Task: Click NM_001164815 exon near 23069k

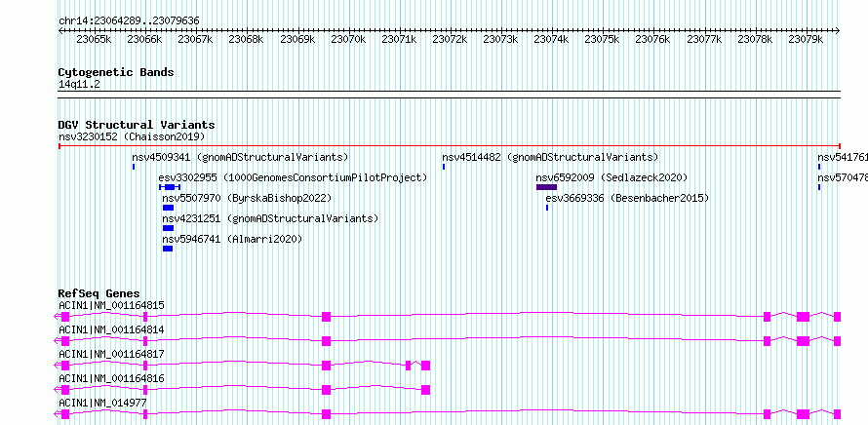Action: click(x=326, y=317)
